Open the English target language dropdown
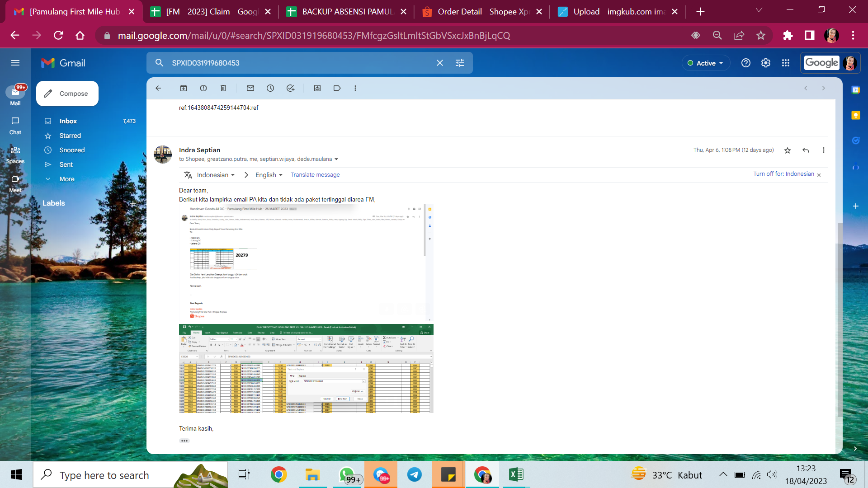Image resolution: width=868 pixels, height=488 pixels. click(x=269, y=175)
